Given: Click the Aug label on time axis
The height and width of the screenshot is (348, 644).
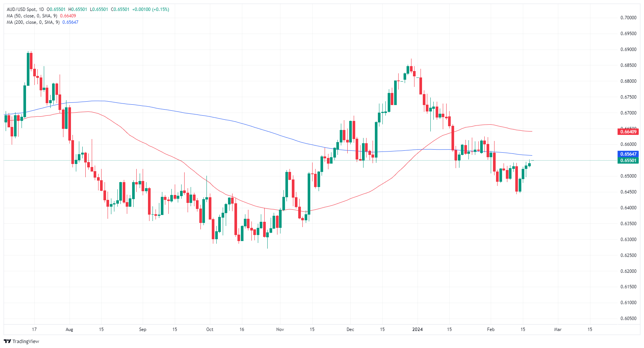Looking at the screenshot, I should pos(69,329).
